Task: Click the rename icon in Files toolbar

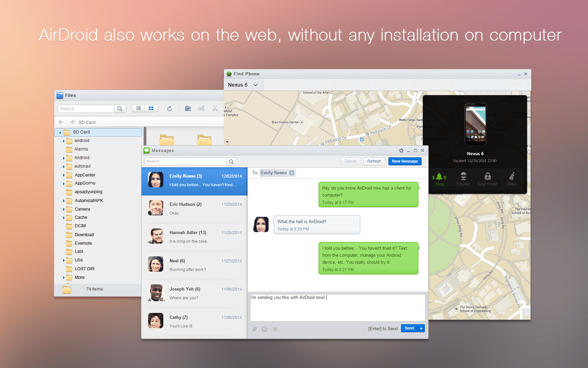Action: (201, 109)
